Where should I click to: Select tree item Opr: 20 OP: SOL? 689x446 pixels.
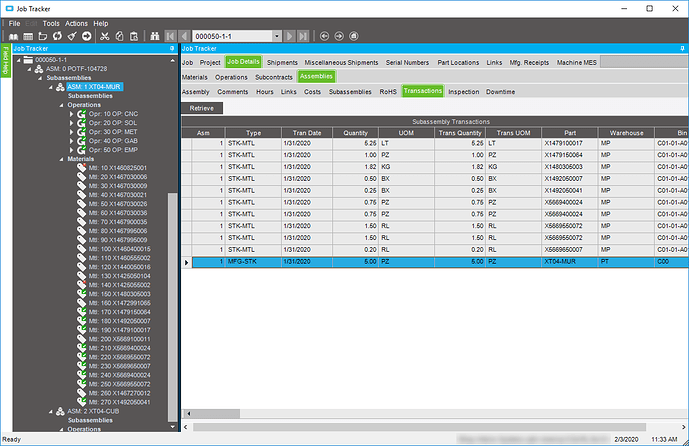(x=113, y=123)
